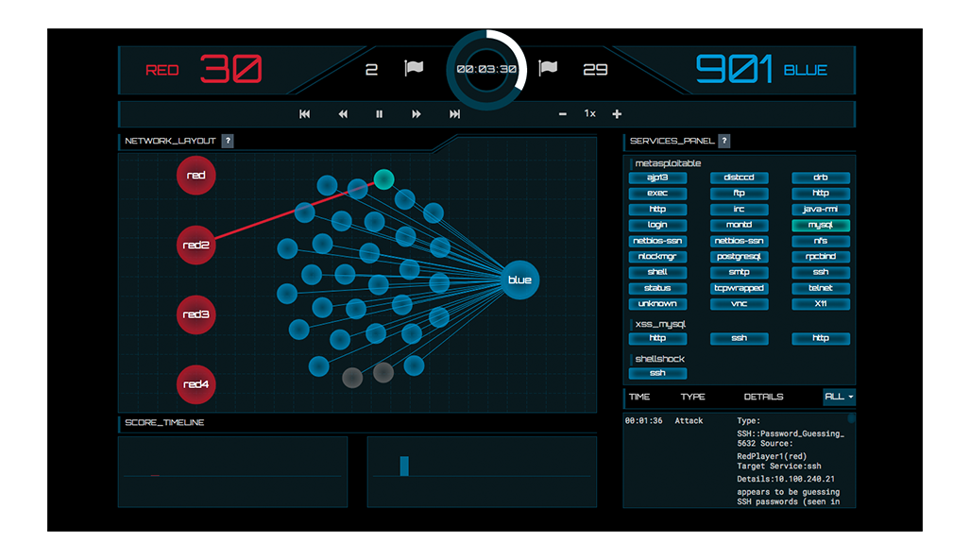The image size is (970, 560).
Task: Click the rewind button
Action: 343,114
